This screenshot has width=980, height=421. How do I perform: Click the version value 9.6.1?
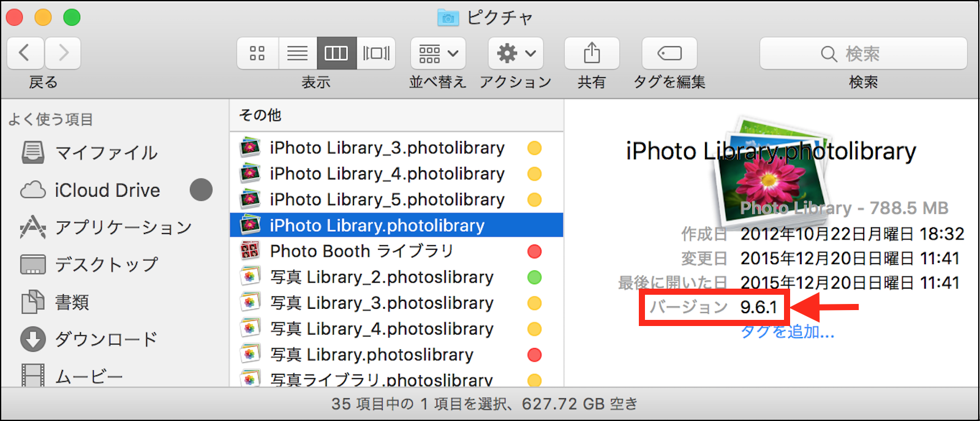click(x=758, y=306)
